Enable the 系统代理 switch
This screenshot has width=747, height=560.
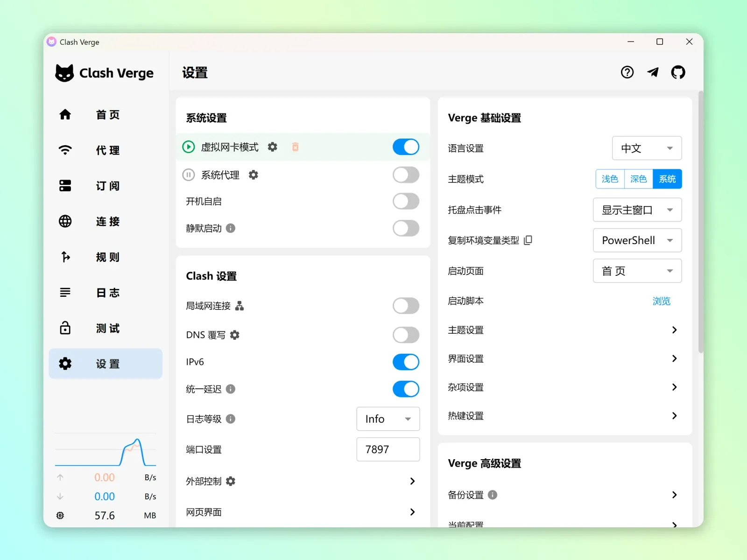(406, 175)
